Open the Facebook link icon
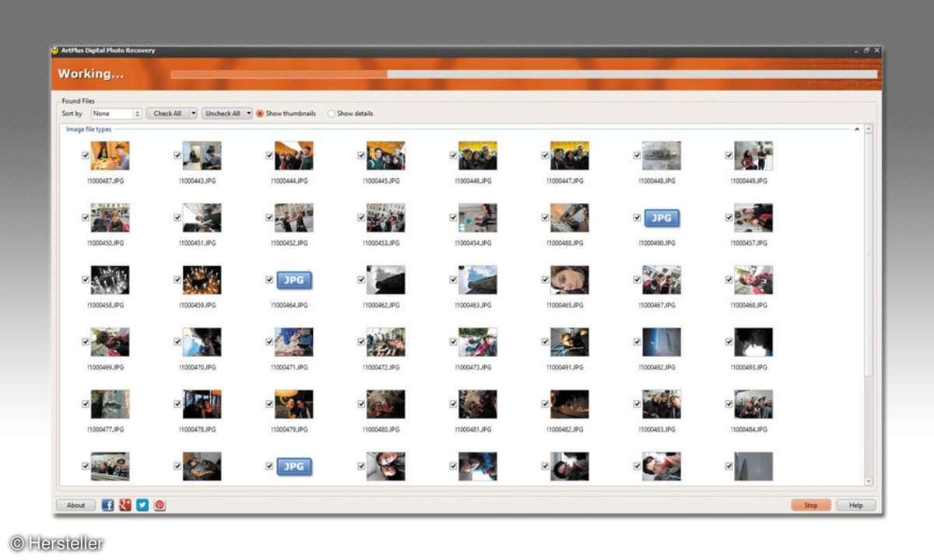Viewport: 934px width, 560px height. (107, 505)
